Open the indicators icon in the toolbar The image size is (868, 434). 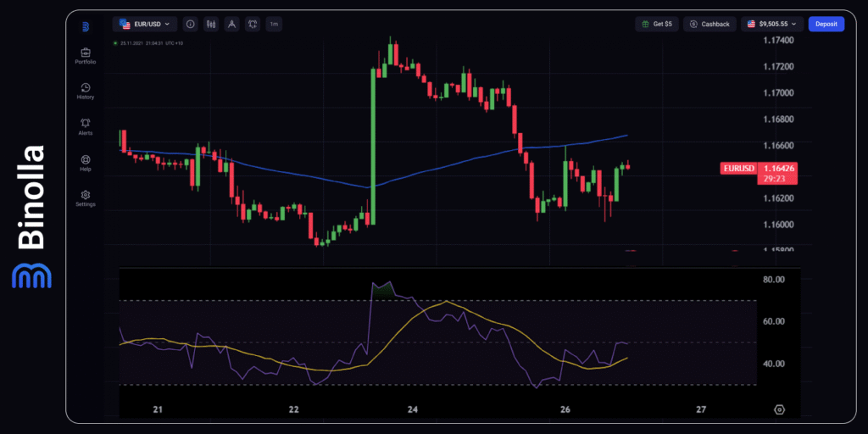[252, 25]
